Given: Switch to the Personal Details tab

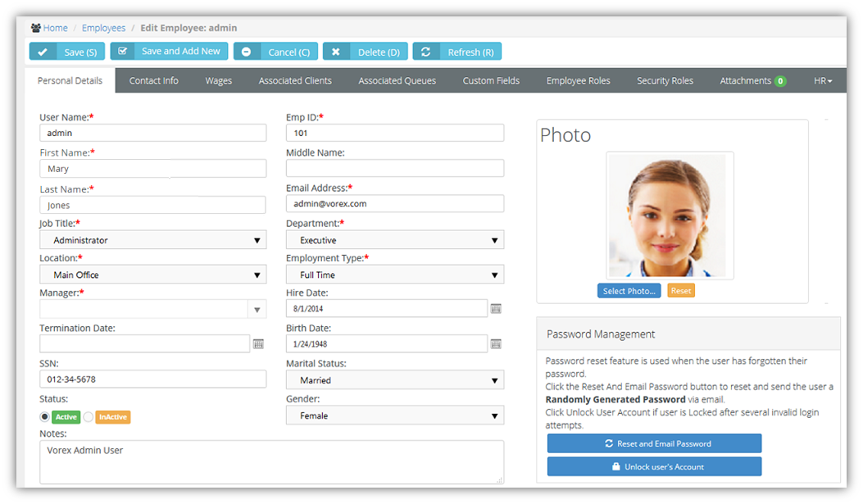Looking at the screenshot, I should 70,81.
